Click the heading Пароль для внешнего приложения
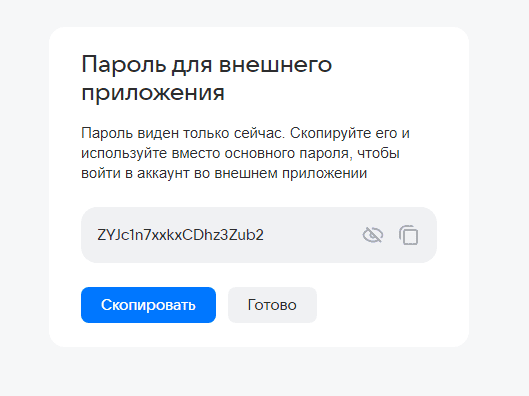Viewport: 529px width, 396px height. pyautogui.click(x=207, y=78)
